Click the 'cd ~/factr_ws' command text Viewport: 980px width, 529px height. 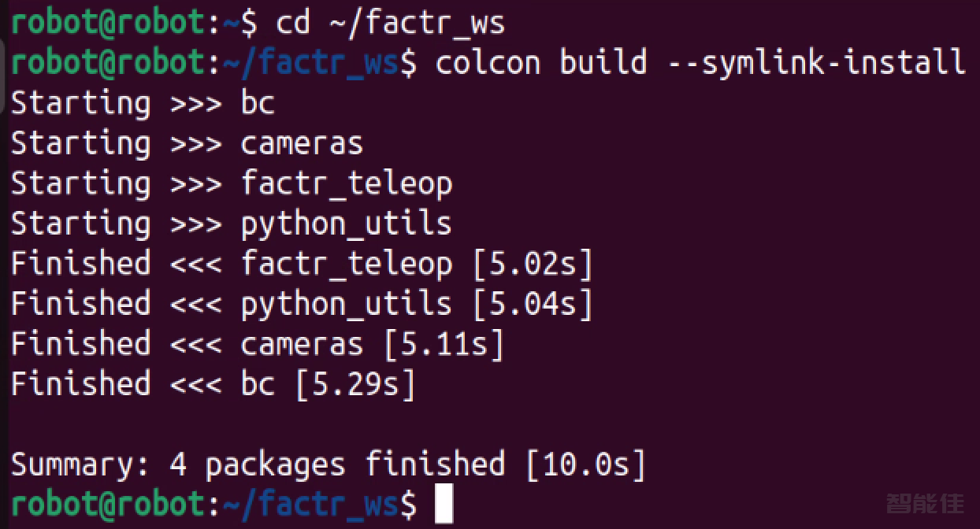click(390, 24)
